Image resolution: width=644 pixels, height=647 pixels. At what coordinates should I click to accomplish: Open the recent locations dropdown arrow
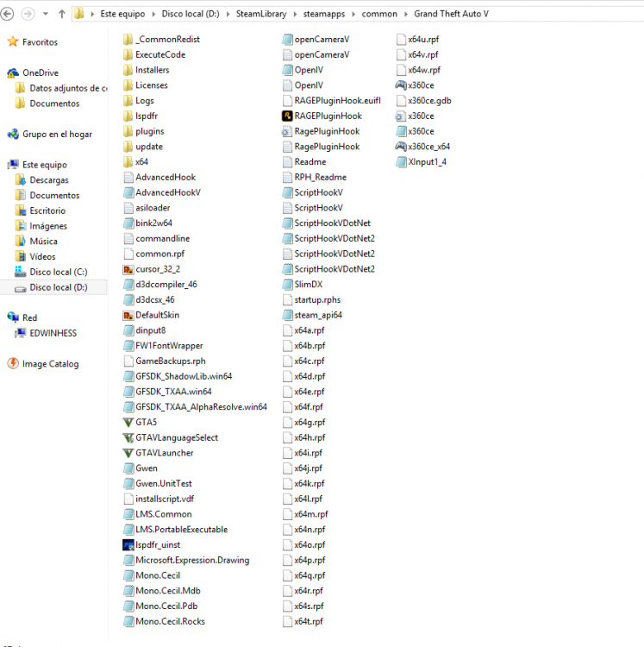tap(46, 14)
